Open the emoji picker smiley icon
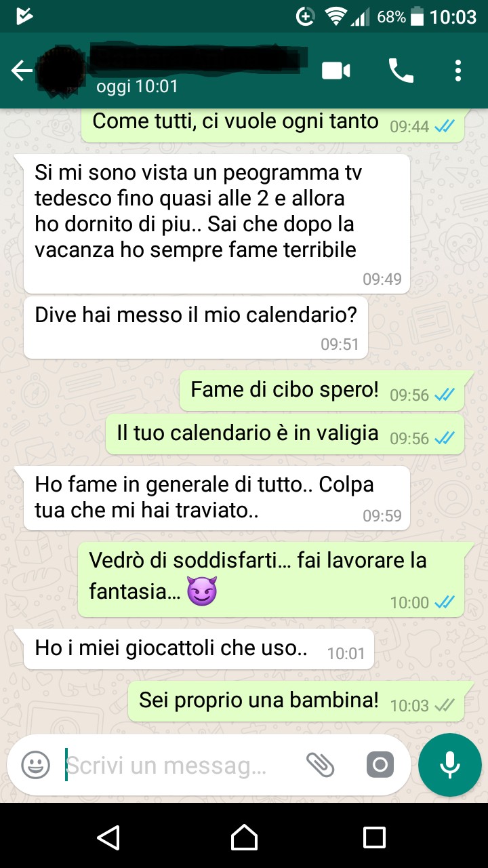Image resolution: width=488 pixels, height=868 pixels. point(36,766)
